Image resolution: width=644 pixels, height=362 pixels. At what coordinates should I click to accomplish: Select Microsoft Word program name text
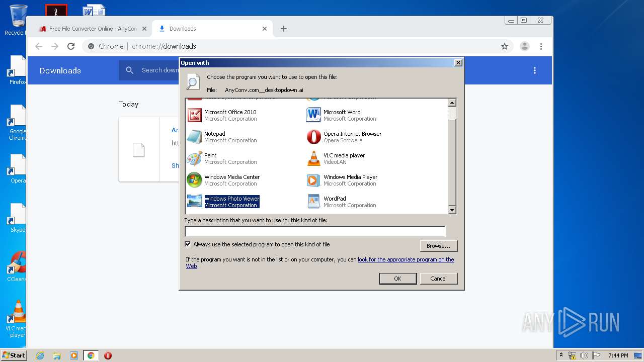click(x=342, y=112)
